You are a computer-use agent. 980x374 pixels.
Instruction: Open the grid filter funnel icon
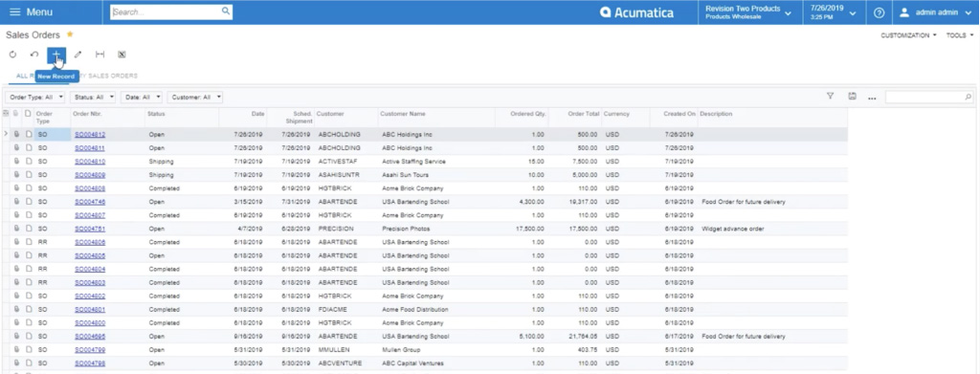click(830, 97)
